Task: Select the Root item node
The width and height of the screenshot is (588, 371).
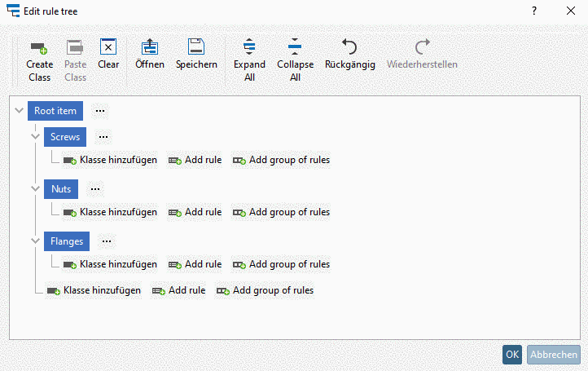Action: 55,111
